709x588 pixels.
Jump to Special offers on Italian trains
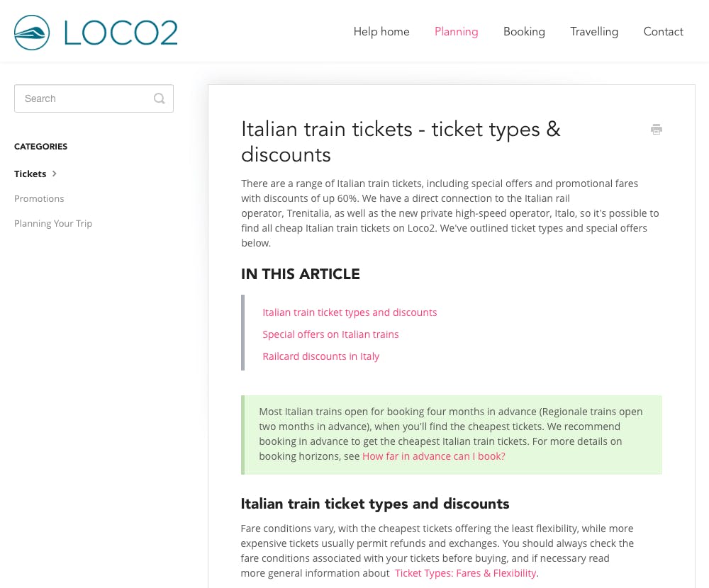[x=330, y=334]
